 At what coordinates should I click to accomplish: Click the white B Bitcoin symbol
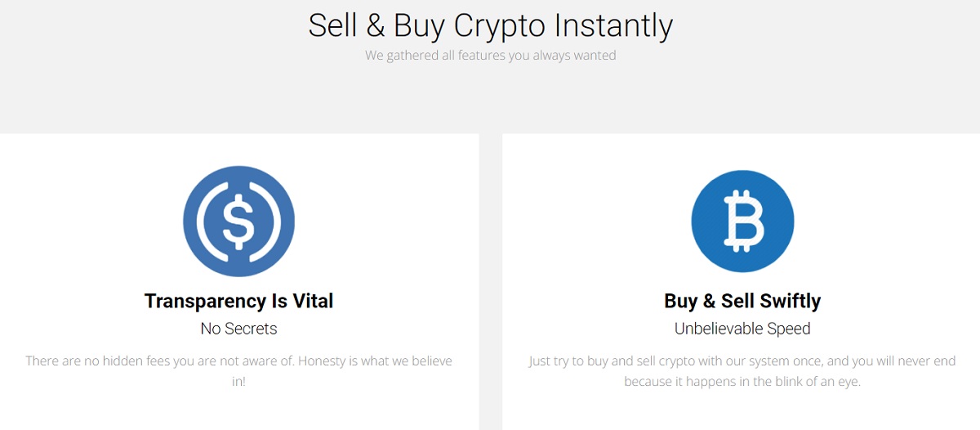743,222
